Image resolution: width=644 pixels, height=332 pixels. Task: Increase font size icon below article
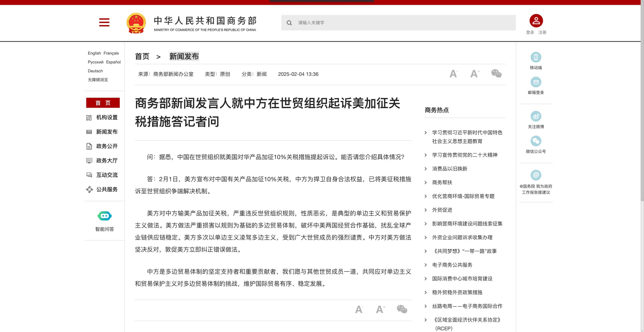click(x=380, y=309)
